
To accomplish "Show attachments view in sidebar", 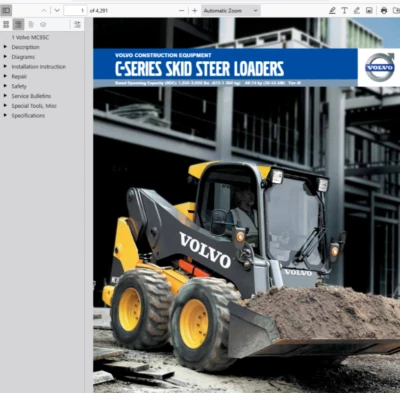I will 31,24.
